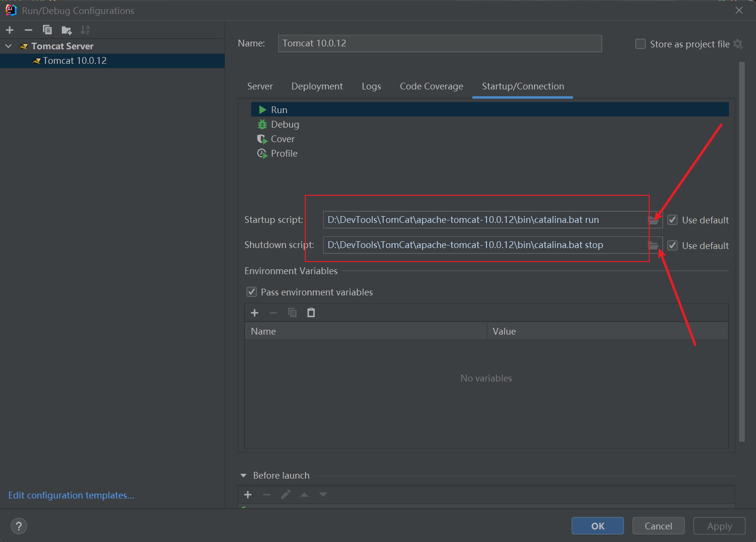
Task: Copy the selected configuration
Action: pos(47,30)
